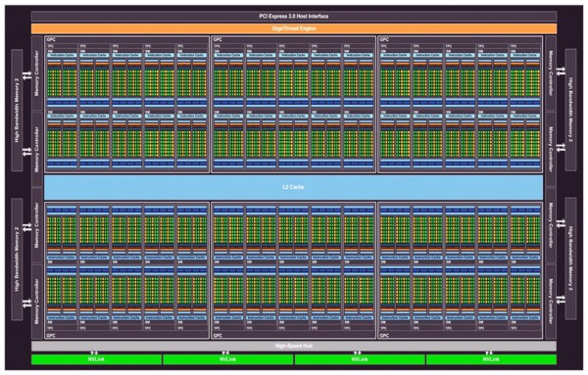588x375 pixels.
Task: Click double arrow beside top-right Memory Controller
Action: pos(561,70)
